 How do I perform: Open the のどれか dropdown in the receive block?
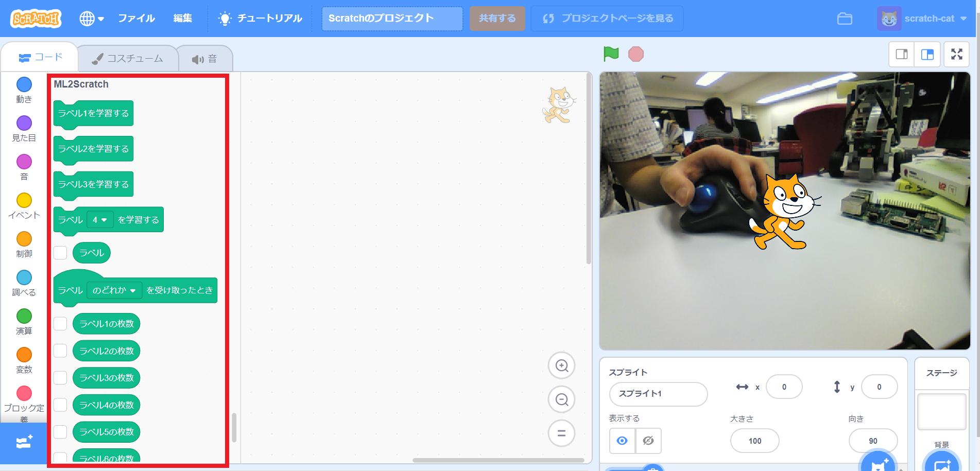[115, 290]
